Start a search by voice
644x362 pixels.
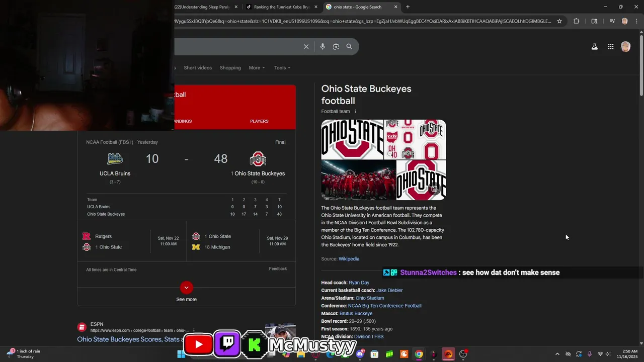(x=323, y=47)
